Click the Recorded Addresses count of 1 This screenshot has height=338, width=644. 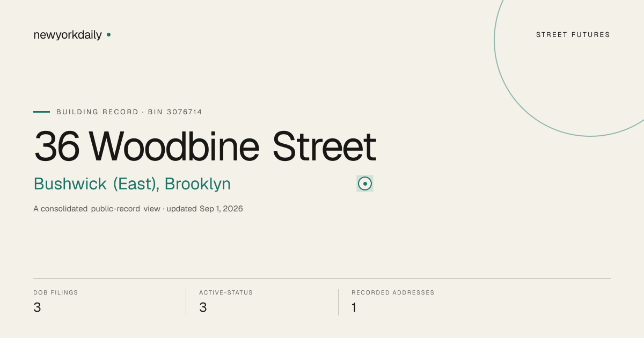[x=354, y=307]
